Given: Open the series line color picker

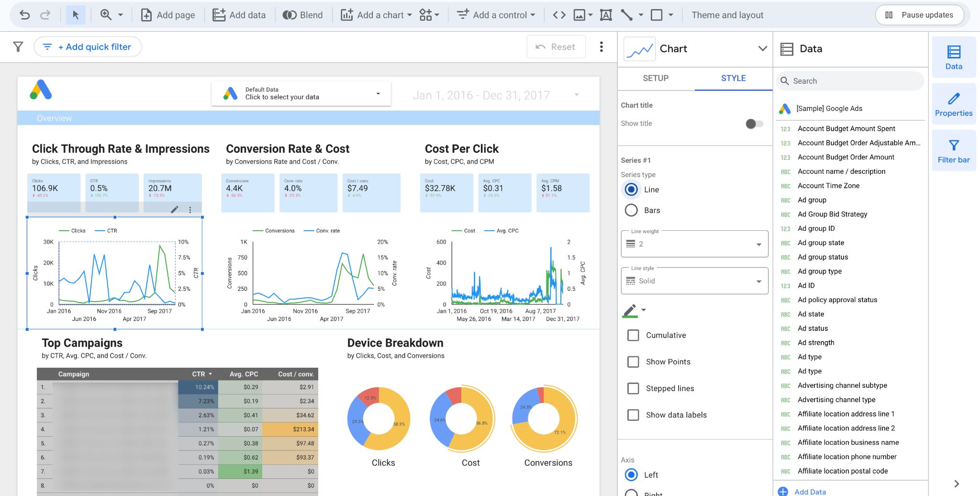Looking at the screenshot, I should click(x=633, y=310).
